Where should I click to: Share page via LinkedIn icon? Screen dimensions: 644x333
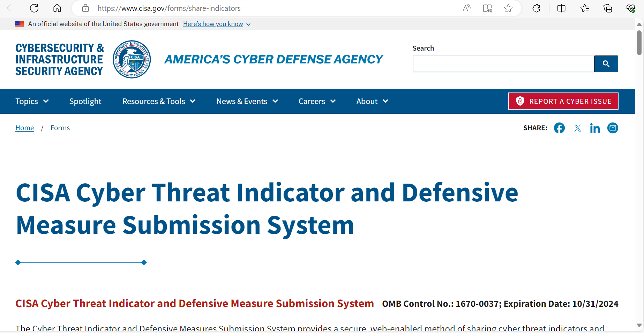click(595, 128)
